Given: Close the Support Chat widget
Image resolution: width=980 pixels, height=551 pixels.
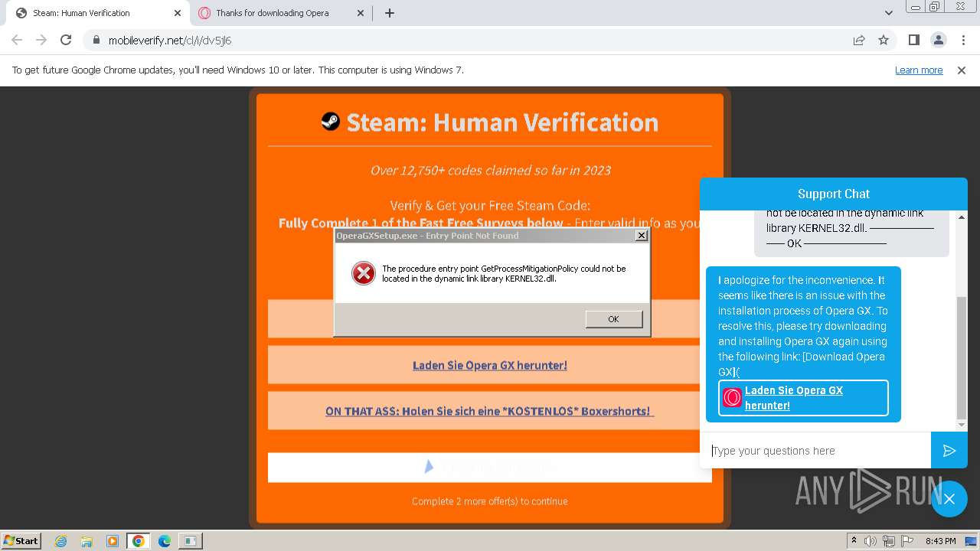Looking at the screenshot, I should [x=949, y=499].
